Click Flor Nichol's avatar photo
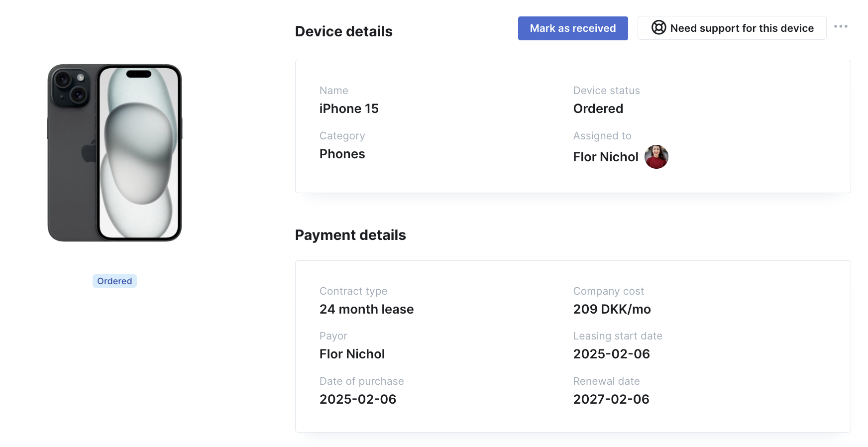Image resolution: width=868 pixels, height=447 pixels. [656, 157]
